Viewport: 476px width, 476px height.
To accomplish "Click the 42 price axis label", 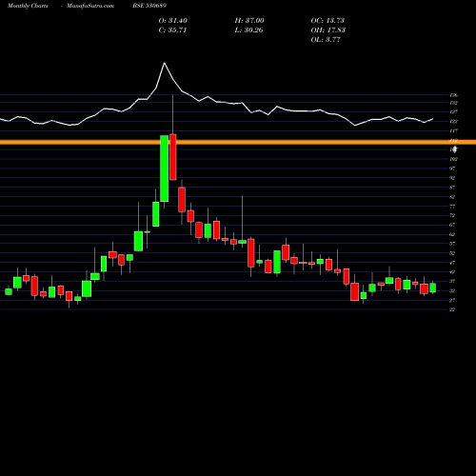I will (x=452, y=272).
